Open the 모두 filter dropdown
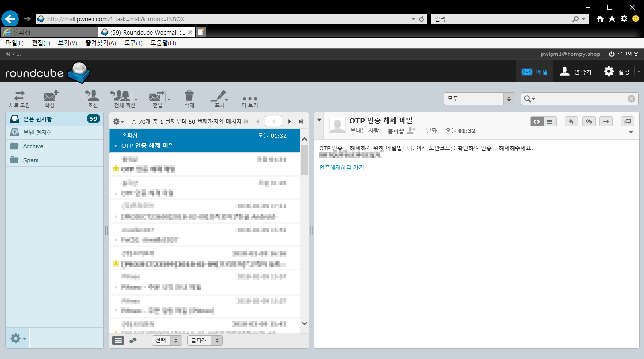 479,99
